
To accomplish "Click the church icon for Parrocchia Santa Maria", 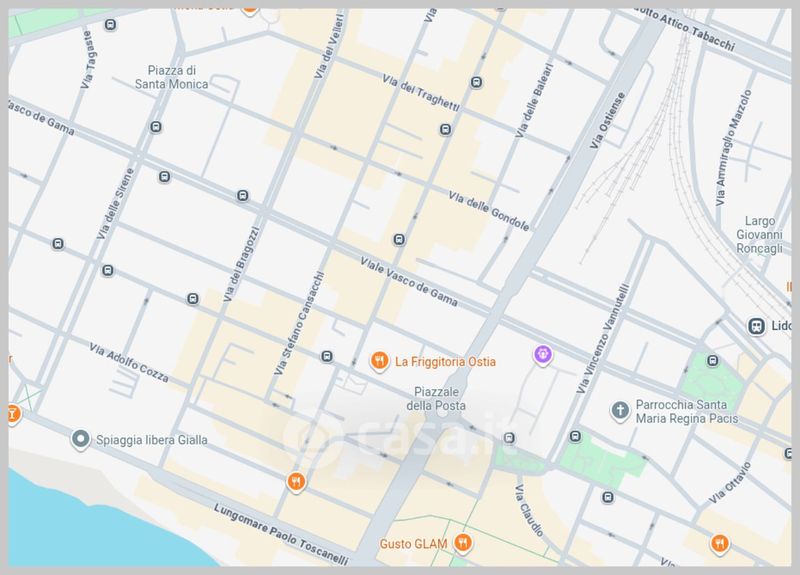I will pos(620,410).
